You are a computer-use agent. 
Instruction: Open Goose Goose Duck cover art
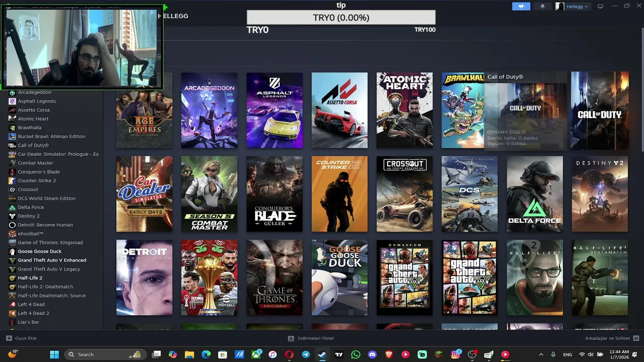click(x=340, y=278)
